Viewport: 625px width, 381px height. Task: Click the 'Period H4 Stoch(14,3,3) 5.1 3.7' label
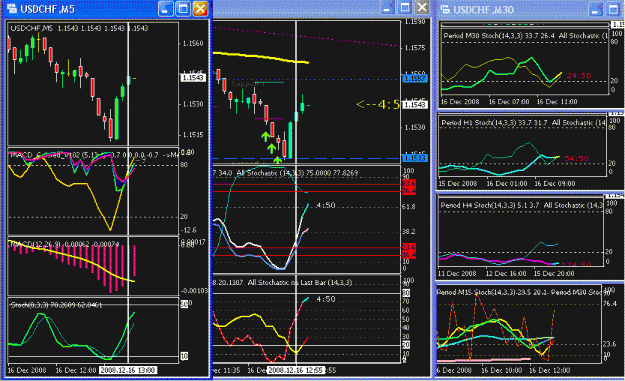490,205
